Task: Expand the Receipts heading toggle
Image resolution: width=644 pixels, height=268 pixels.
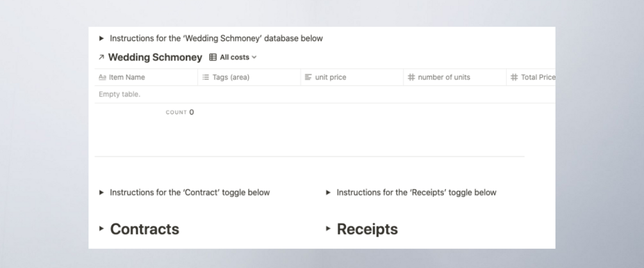Action: click(329, 229)
